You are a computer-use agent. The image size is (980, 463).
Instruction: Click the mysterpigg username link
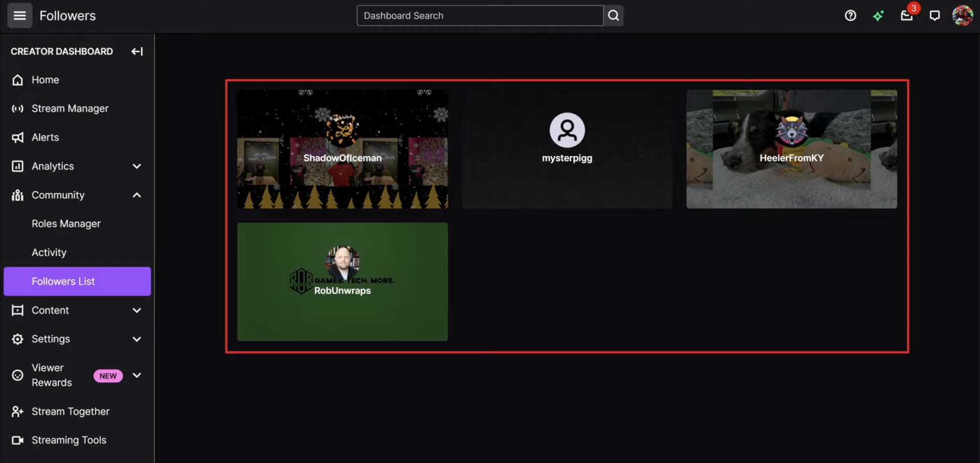(x=567, y=158)
